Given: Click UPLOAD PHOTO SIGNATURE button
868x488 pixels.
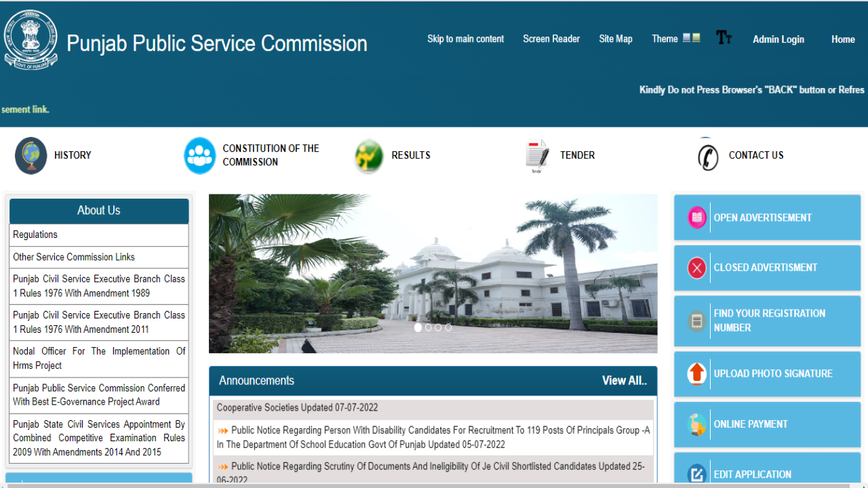Looking at the screenshot, I should [767, 373].
